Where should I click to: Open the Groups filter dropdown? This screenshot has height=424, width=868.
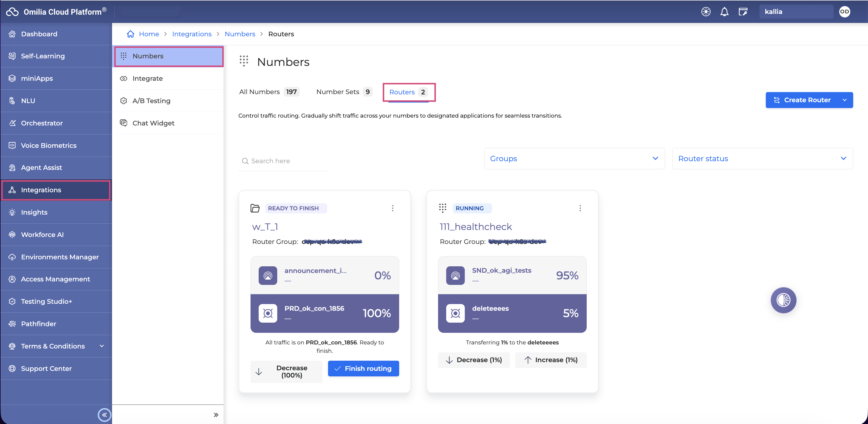coord(574,159)
